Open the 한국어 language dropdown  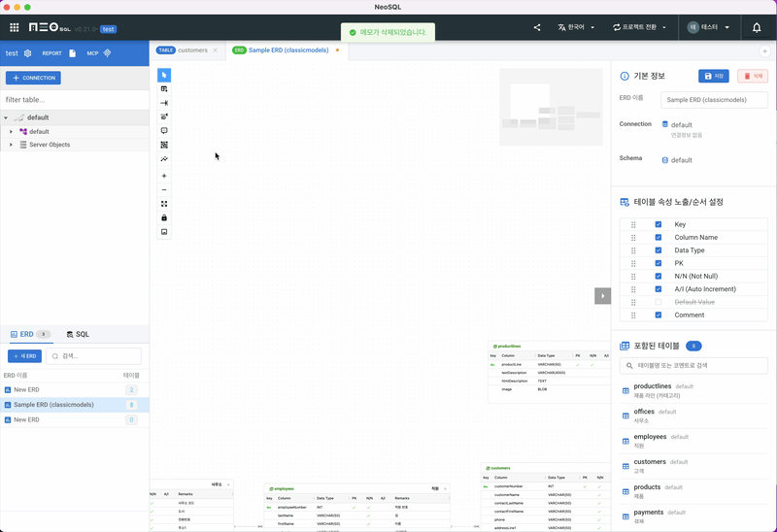579,27
